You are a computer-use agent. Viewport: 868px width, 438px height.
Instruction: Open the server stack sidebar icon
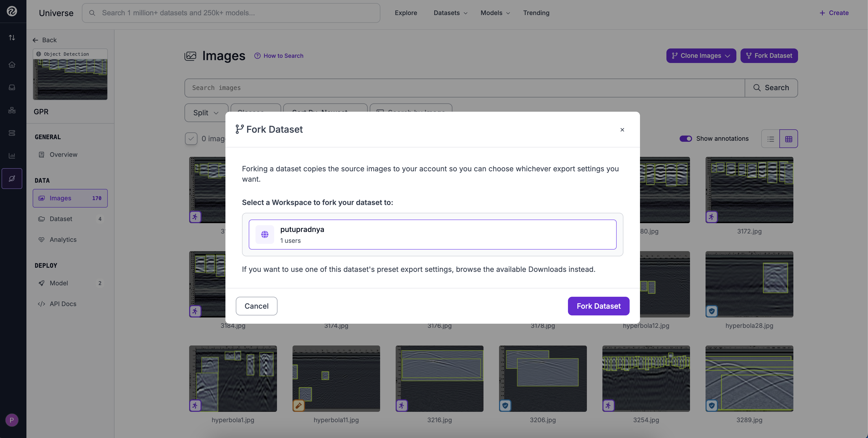[12, 133]
